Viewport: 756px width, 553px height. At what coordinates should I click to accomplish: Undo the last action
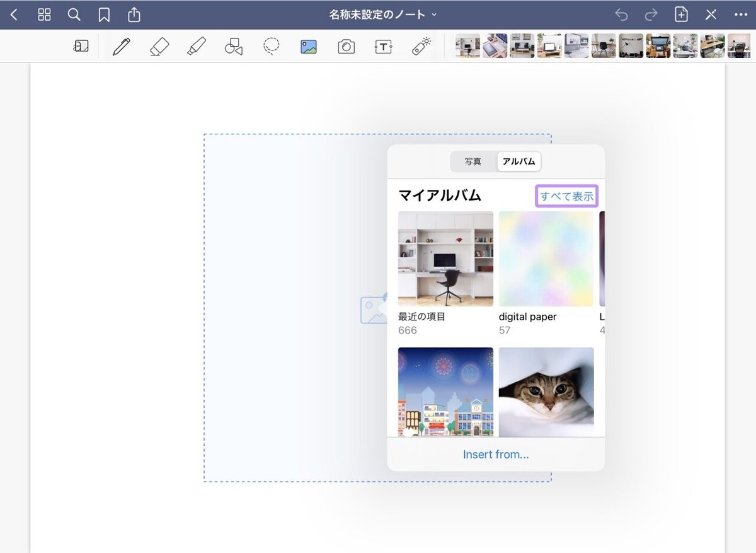[x=621, y=15]
